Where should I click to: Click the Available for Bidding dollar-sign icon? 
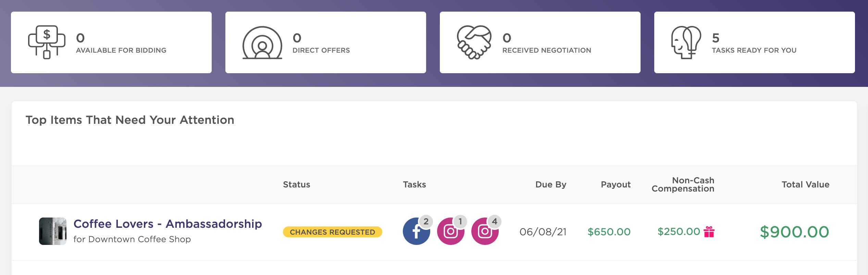pyautogui.click(x=47, y=42)
